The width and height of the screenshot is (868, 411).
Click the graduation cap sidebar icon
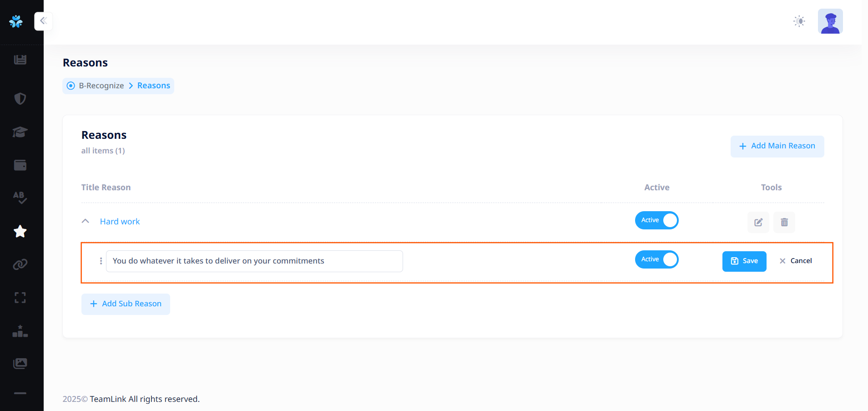[x=20, y=132]
